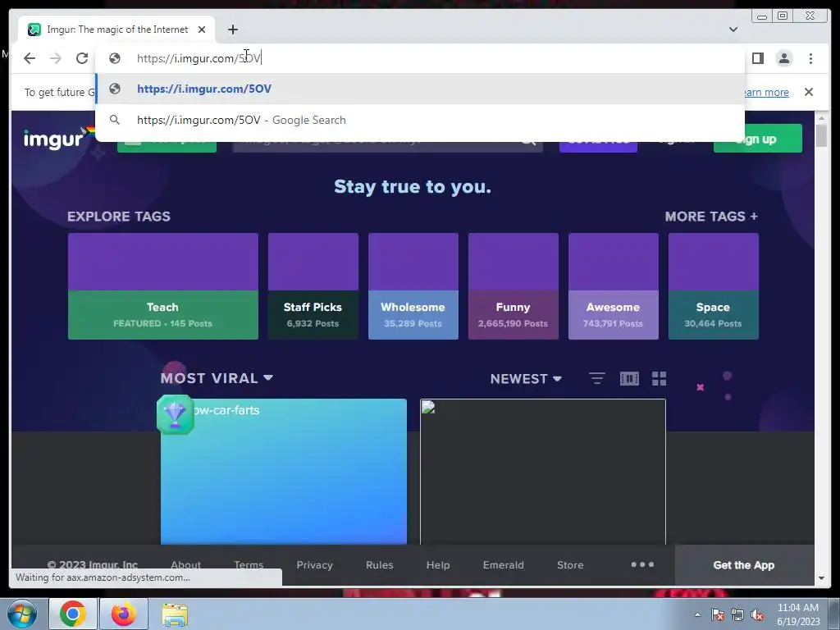
Task: Open the Teach featured tag card
Action: [163, 286]
